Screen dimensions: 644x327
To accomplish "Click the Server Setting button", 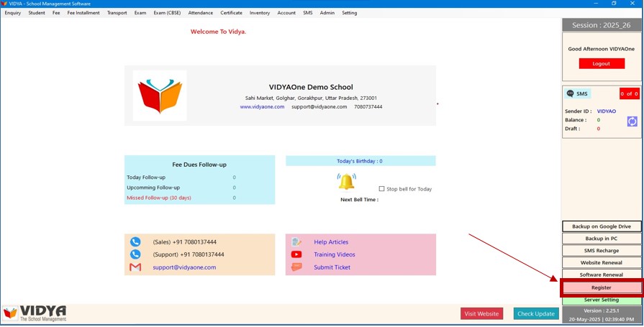I will (x=602, y=300).
